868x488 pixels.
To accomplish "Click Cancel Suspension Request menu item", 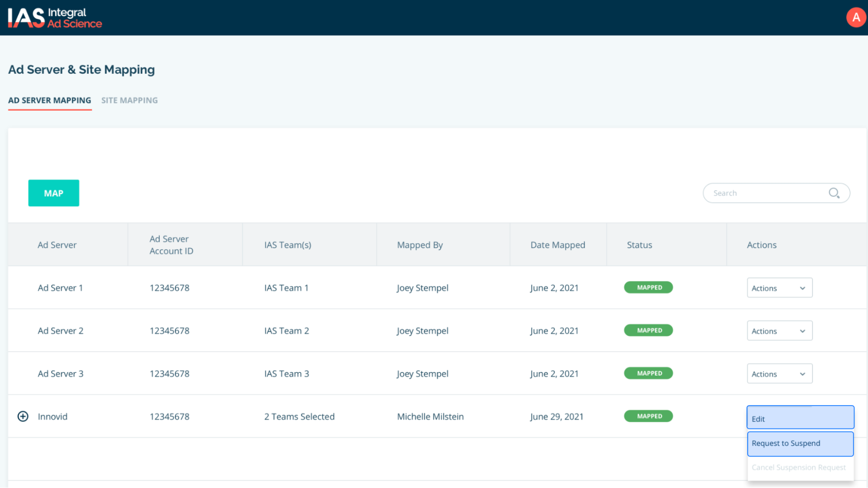I will [x=799, y=468].
